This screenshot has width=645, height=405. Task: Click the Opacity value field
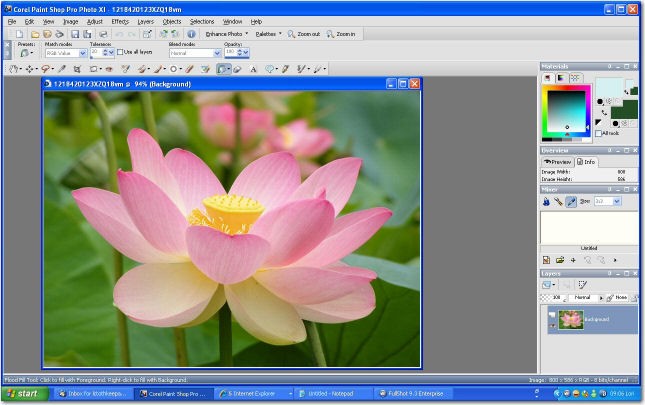[x=230, y=53]
